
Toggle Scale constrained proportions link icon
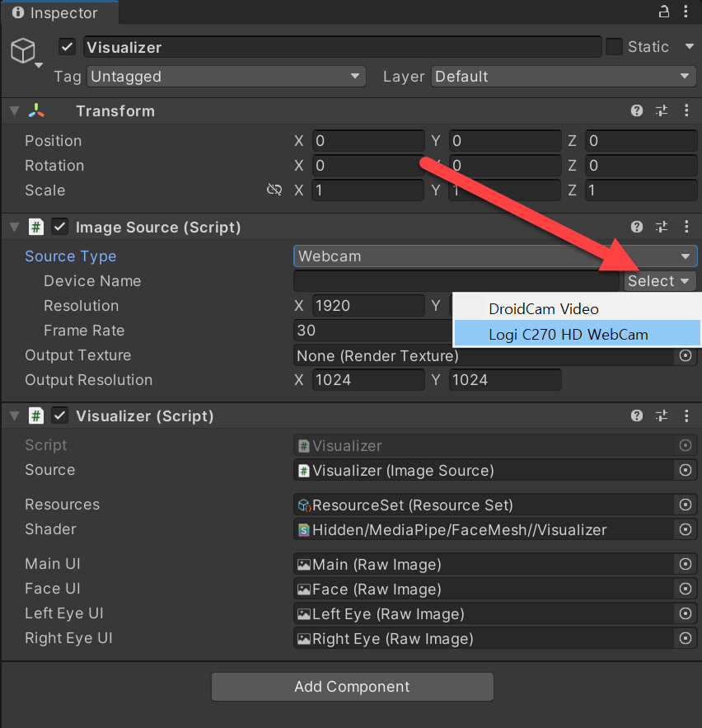click(274, 190)
